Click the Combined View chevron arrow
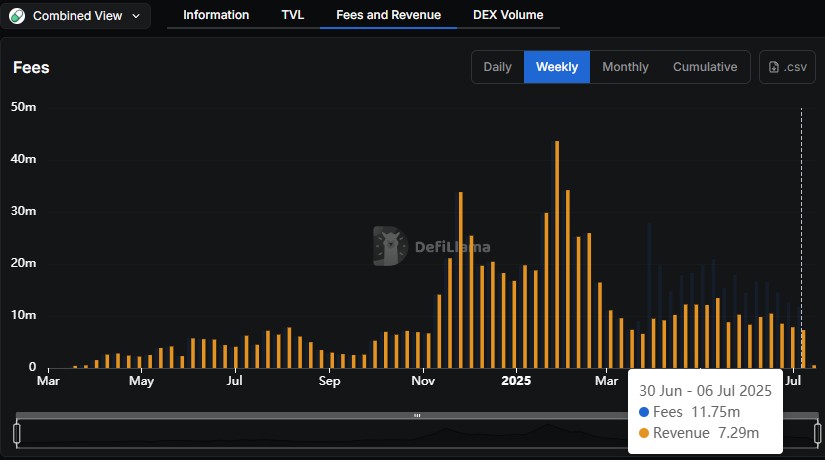The width and height of the screenshot is (825, 460). coord(136,16)
